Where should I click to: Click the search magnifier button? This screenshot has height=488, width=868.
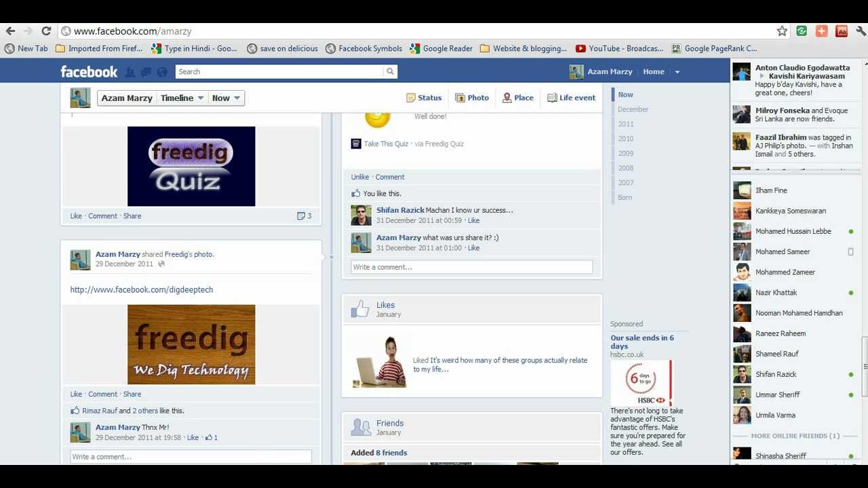(390, 72)
